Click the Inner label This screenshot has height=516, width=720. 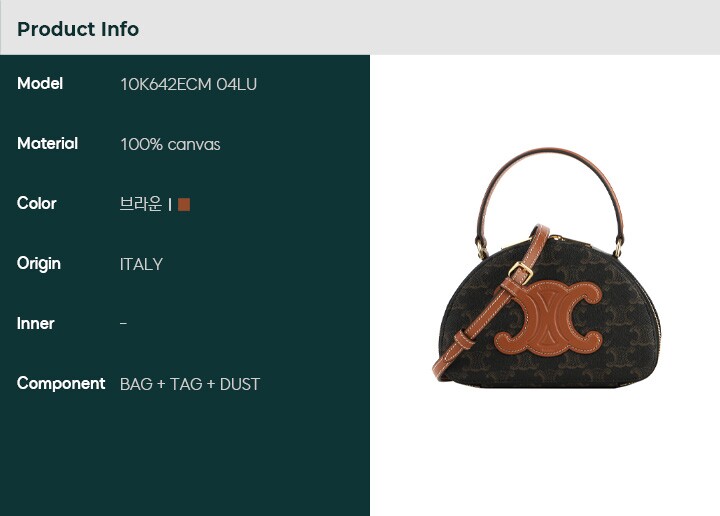[x=35, y=324]
